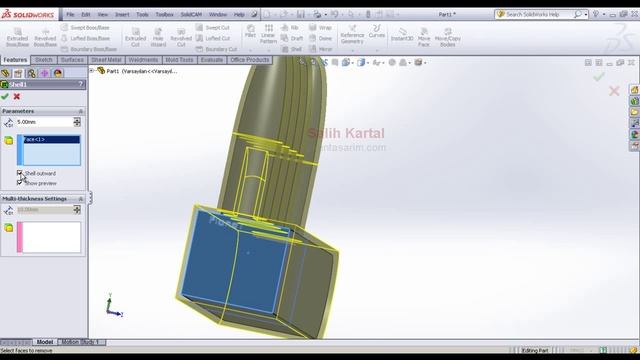Select Face<1> in faces to remove list
The height and width of the screenshot is (360, 640).
pos(51,140)
